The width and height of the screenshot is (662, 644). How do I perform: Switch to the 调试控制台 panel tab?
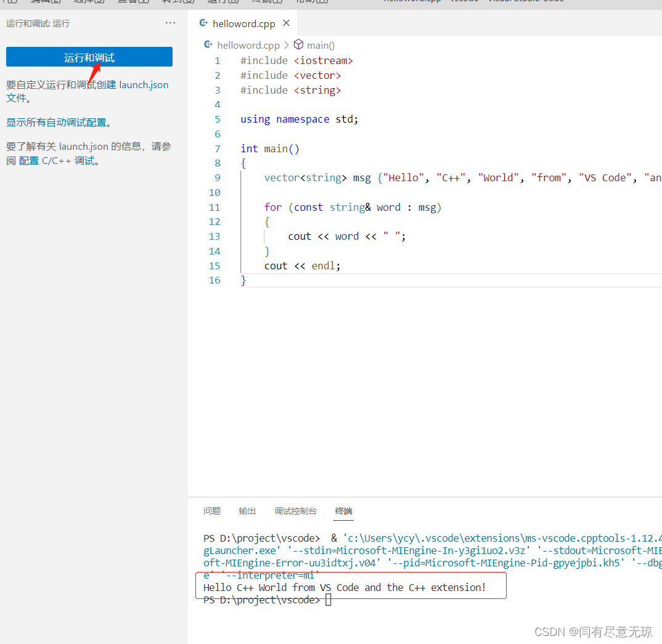click(295, 511)
